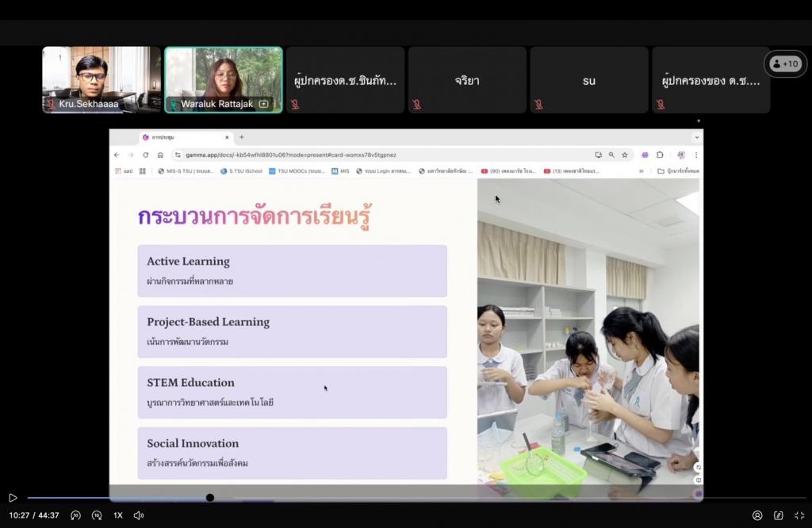Open a new browser tab with plus
This screenshot has width=812, height=528.
click(241, 137)
